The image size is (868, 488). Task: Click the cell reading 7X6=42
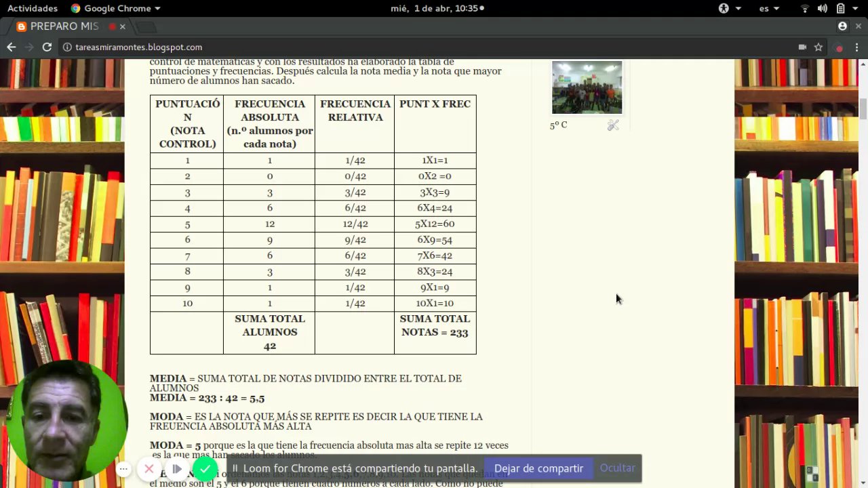(x=435, y=256)
